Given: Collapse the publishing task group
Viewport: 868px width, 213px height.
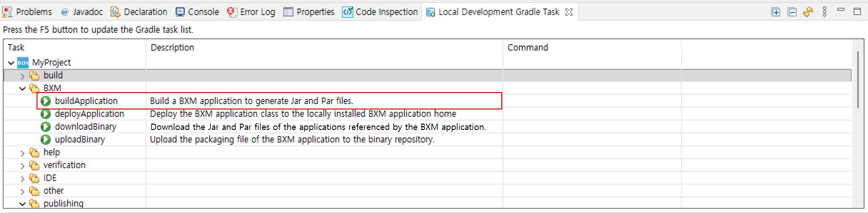Looking at the screenshot, I should [22, 204].
